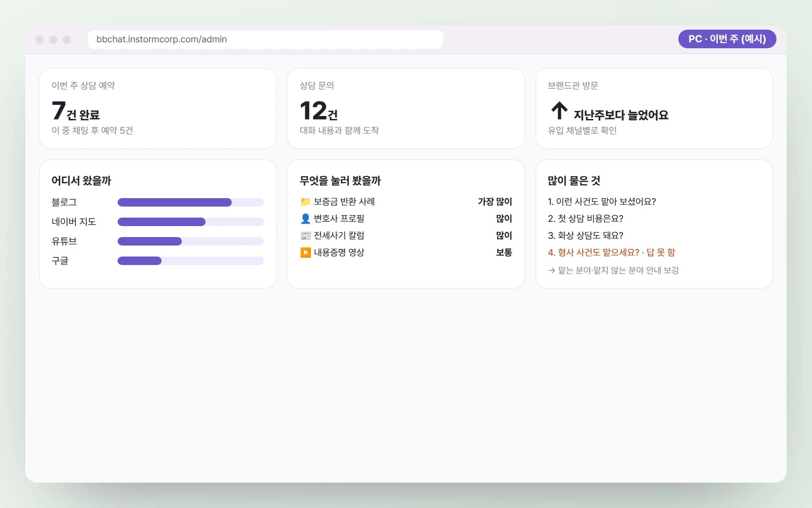This screenshot has width=812, height=508.
Task: Open question 2. 첫 상담 비용은요?
Action: (x=586, y=219)
